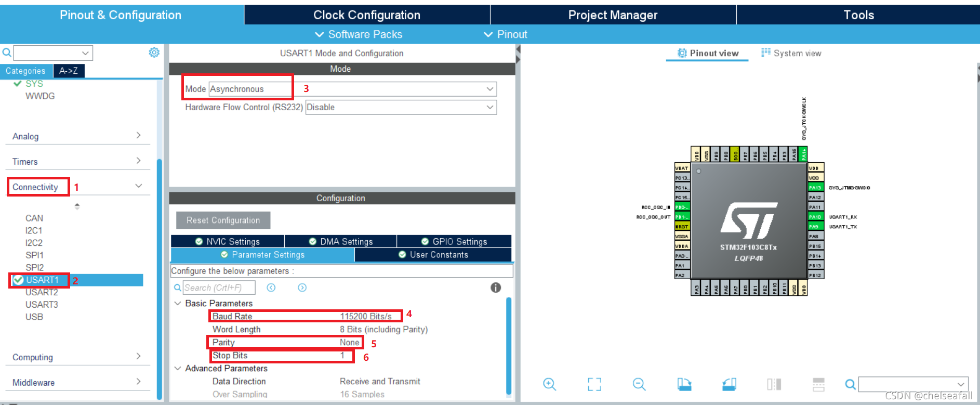Image resolution: width=980 pixels, height=405 pixels.
Task: Expand the Analog category
Action: (138, 135)
